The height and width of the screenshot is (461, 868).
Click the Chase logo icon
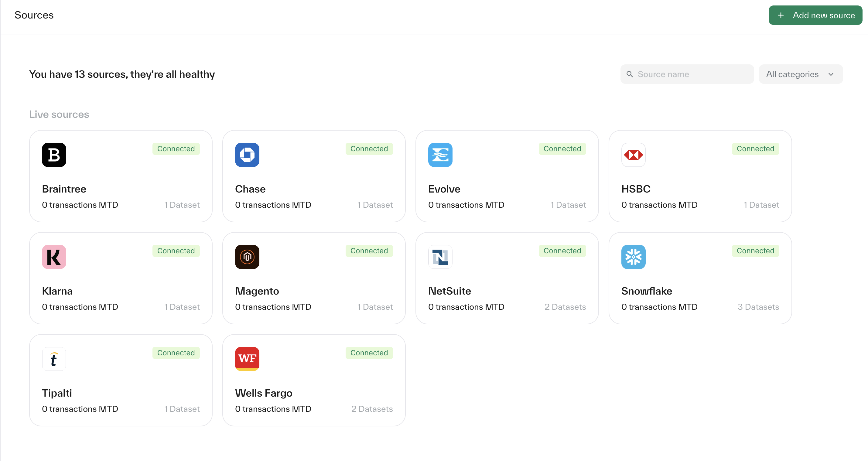pyautogui.click(x=247, y=155)
